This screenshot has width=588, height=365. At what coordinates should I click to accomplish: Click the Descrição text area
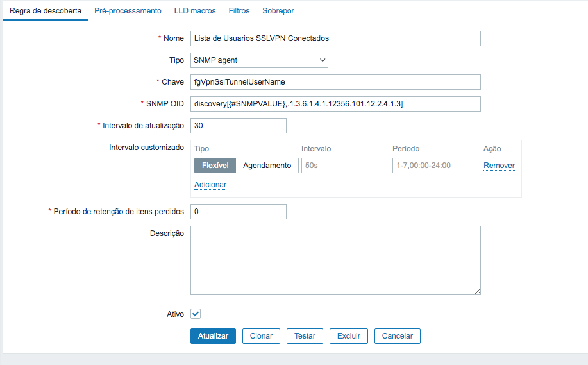point(335,260)
